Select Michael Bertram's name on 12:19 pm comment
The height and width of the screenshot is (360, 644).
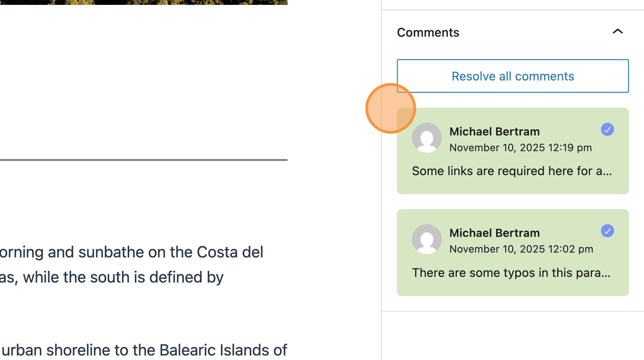point(494,132)
